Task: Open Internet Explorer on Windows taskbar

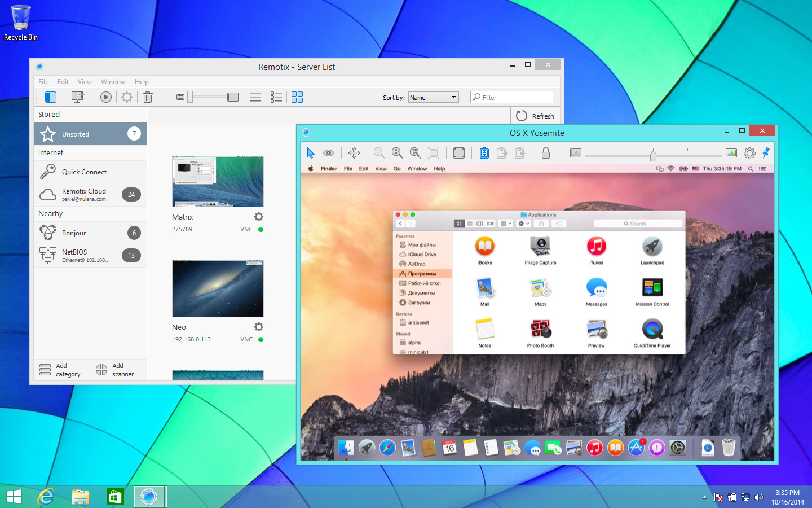Action: (46, 497)
